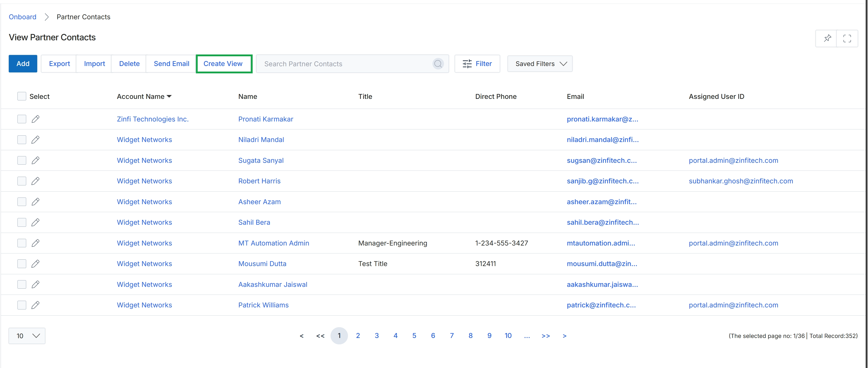Click the Test Title cell
868x368 pixels.
[373, 263]
